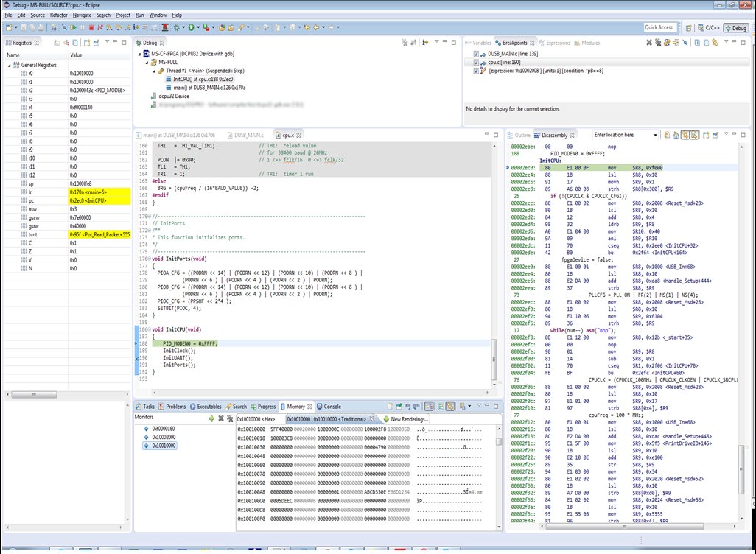Open the Refactor menu

[59, 15]
